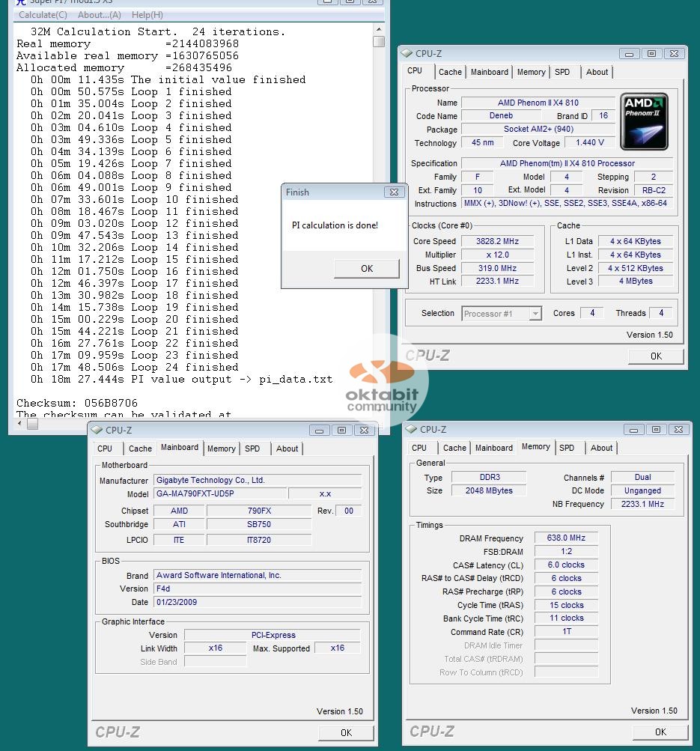Click the Command Rate value 1T
The image size is (700, 751).
[567, 632]
